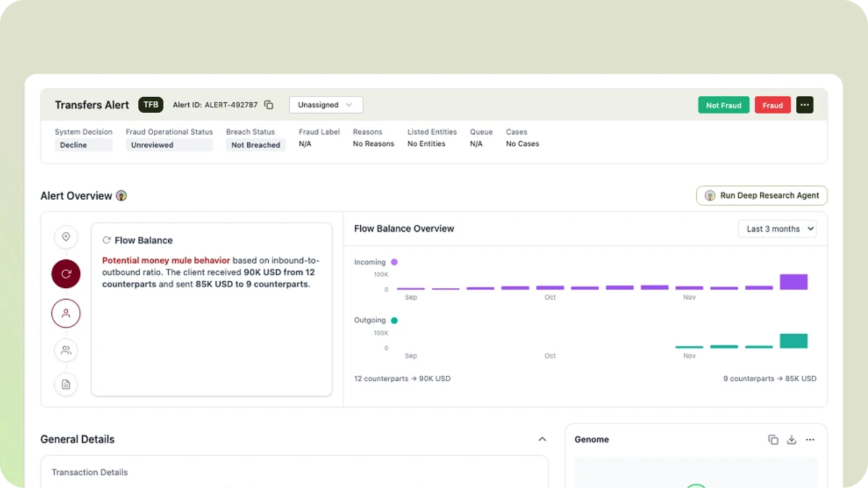
Task: Mark the alert as Fraud
Action: click(773, 105)
